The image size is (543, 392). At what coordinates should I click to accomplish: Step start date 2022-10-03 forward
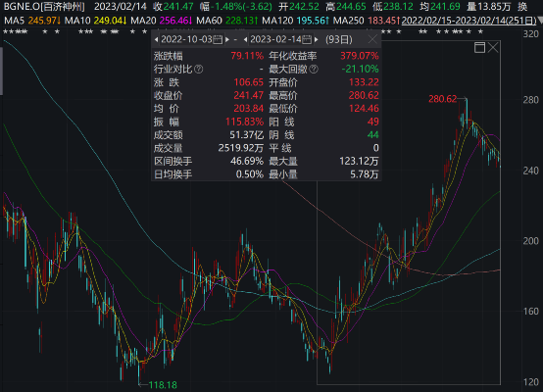[x=227, y=40]
